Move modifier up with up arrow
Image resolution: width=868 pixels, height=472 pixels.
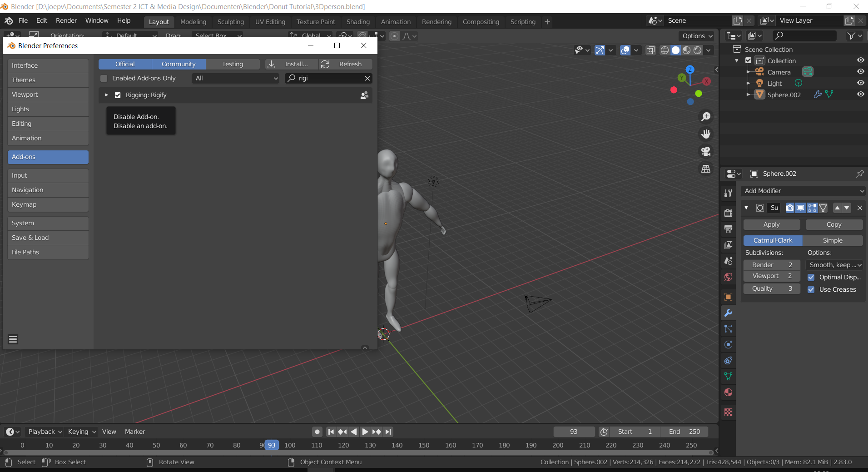point(837,208)
